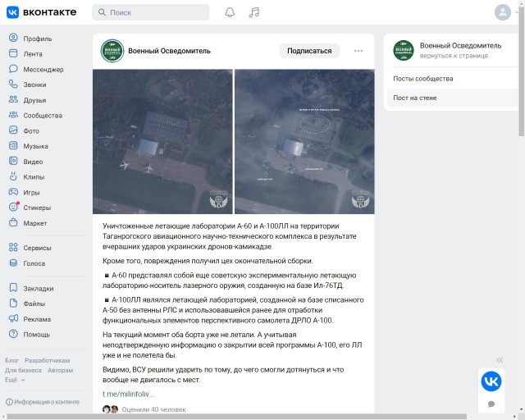This screenshot has height=420, width=525.
Task: Click the horizontal scrollbar at bottom
Action: click(x=237, y=417)
